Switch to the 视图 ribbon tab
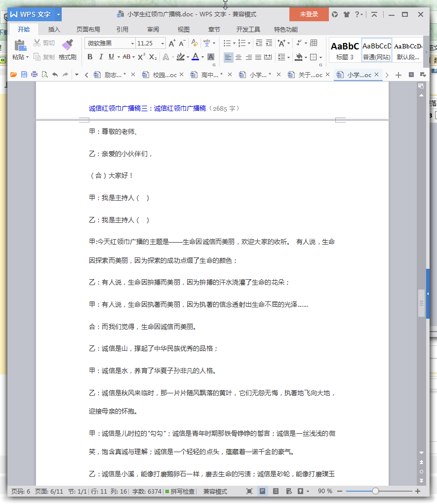 pyautogui.click(x=184, y=30)
